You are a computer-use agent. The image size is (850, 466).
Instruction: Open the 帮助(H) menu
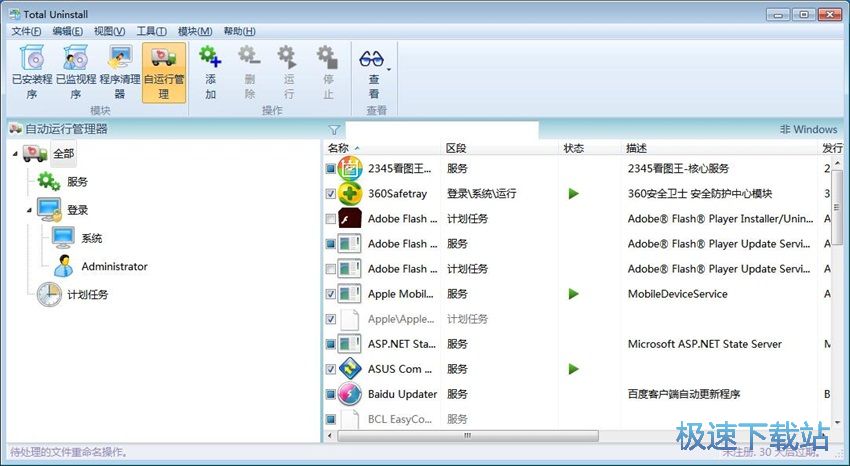click(x=240, y=31)
